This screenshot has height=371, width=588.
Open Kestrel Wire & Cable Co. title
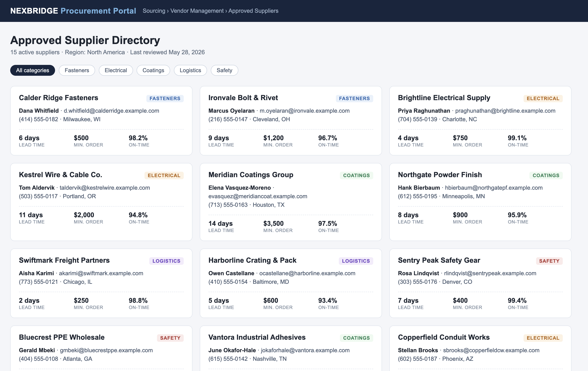60,175
